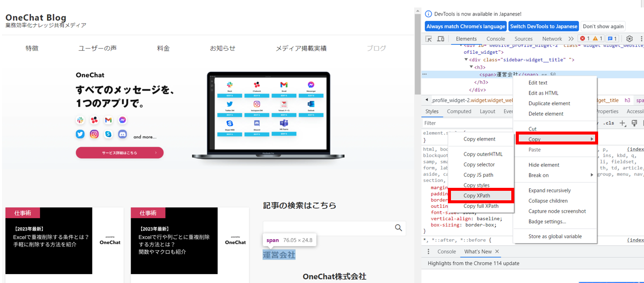Toggle the .cls class editor
Screen dimensions: 644x283
coord(609,123)
